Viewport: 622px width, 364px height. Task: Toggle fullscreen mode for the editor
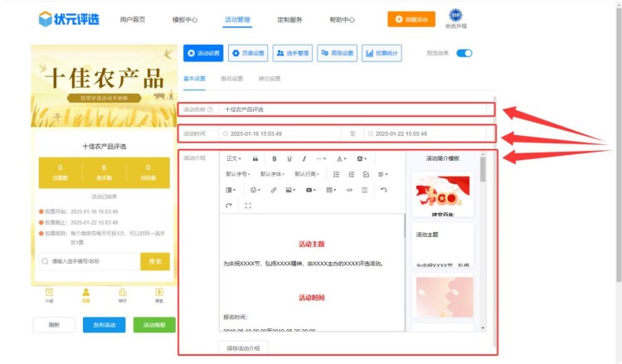248,206
